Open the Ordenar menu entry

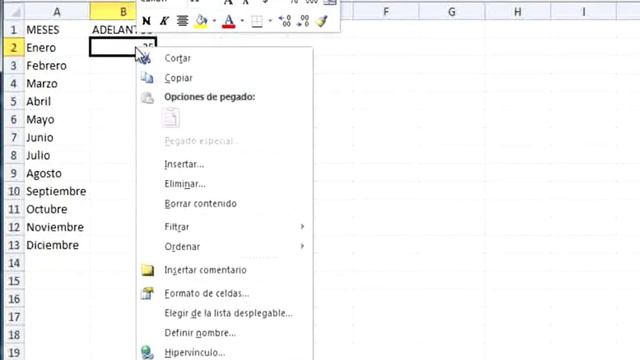(x=182, y=247)
